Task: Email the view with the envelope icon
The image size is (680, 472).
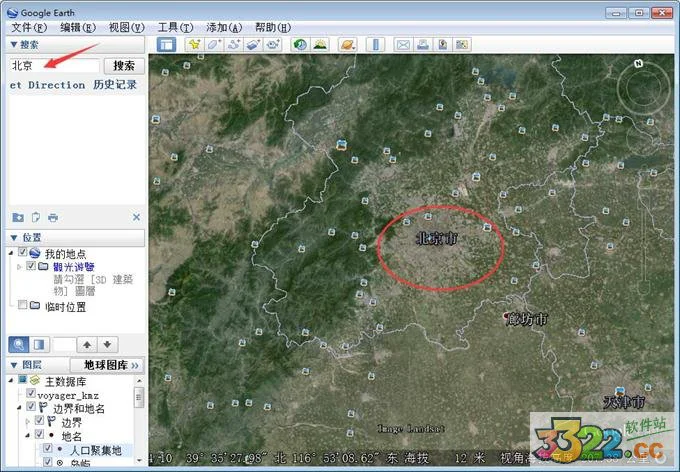Action: [403, 45]
